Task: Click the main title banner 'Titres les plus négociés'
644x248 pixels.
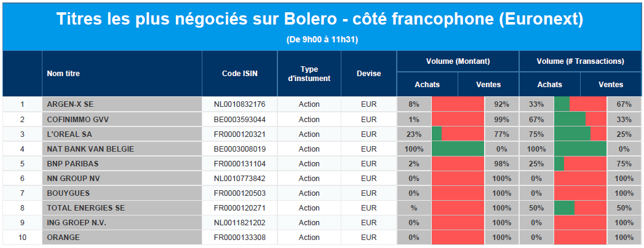Action: point(320,20)
